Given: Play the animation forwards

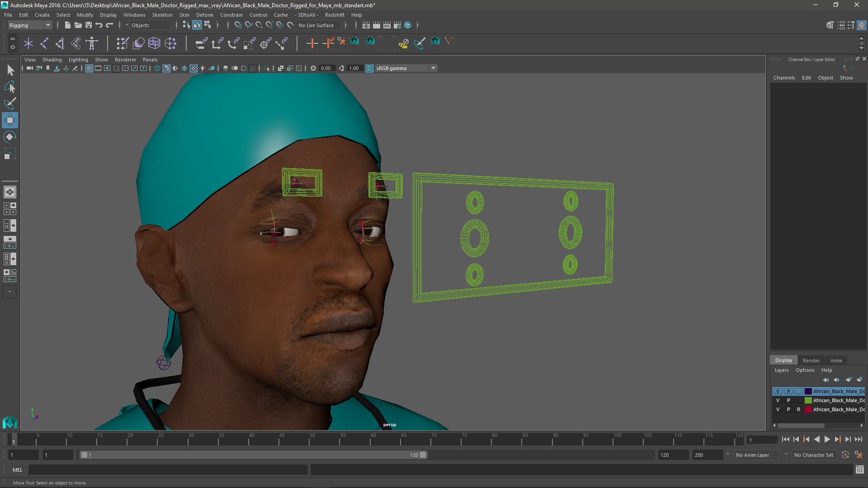Looking at the screenshot, I should pyautogui.click(x=827, y=439).
